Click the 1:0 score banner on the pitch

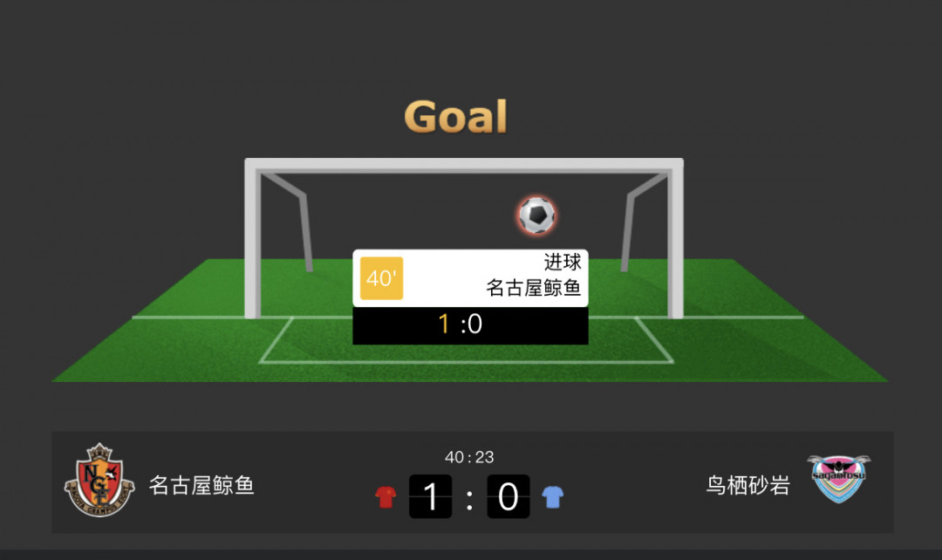[x=470, y=325]
